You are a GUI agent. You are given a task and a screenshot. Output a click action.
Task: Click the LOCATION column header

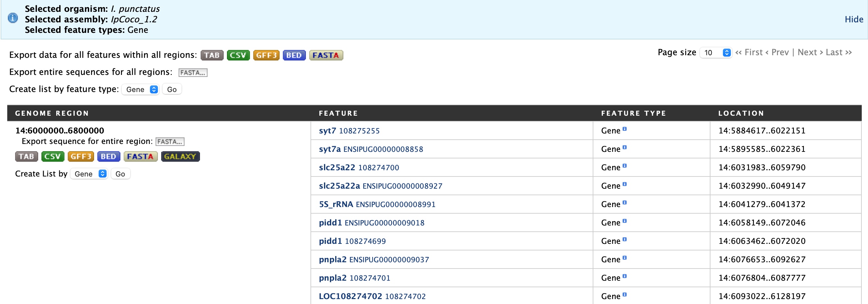(741, 113)
